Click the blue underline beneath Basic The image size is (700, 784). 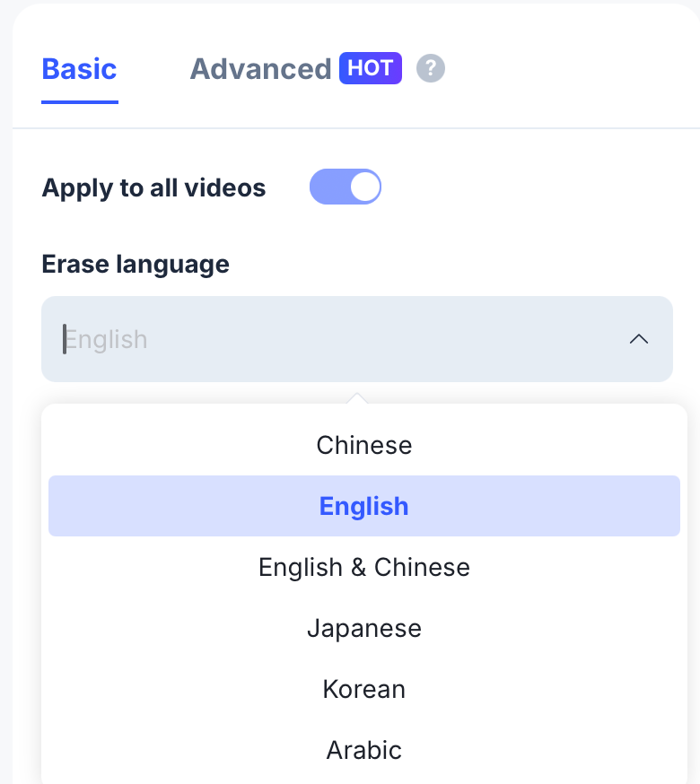pos(80,101)
